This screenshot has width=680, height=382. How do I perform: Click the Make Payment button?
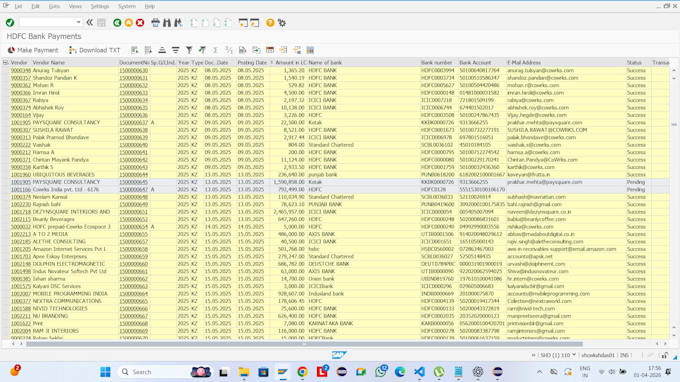coord(33,50)
